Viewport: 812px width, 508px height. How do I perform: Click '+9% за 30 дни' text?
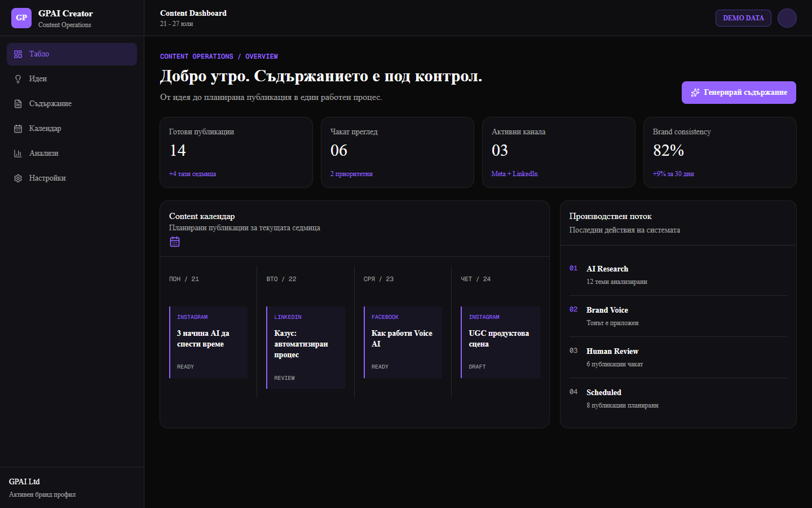tap(673, 174)
